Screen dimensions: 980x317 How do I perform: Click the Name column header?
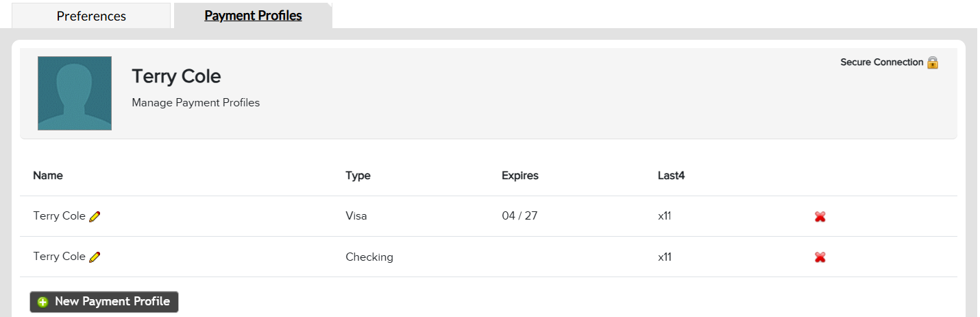point(48,176)
